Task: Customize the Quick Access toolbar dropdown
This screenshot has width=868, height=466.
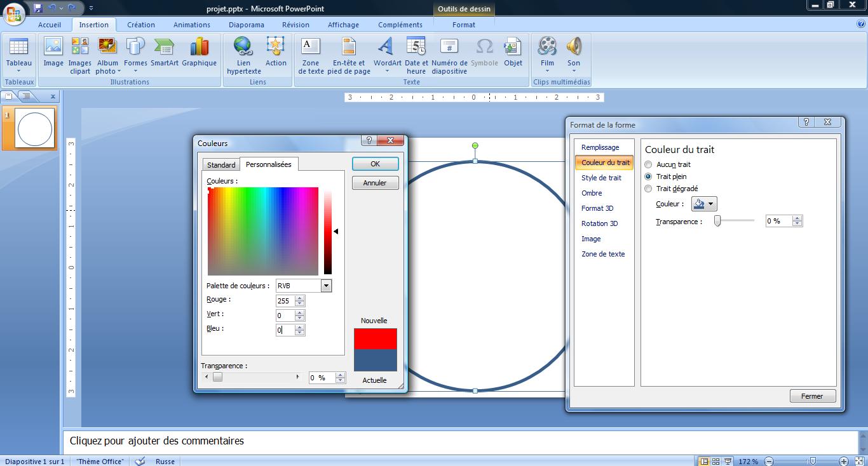Action: [x=91, y=8]
